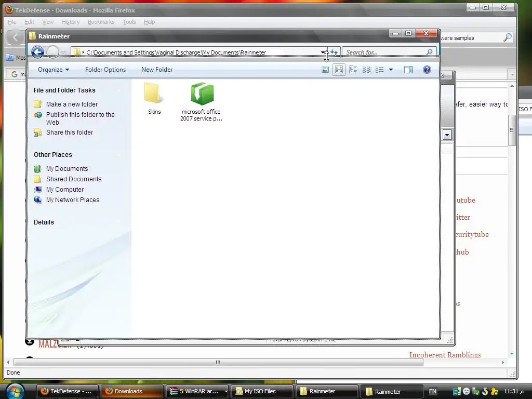Image resolution: width=532 pixels, height=399 pixels.
Task: Click Make a new folder link
Action: pyautogui.click(x=72, y=104)
